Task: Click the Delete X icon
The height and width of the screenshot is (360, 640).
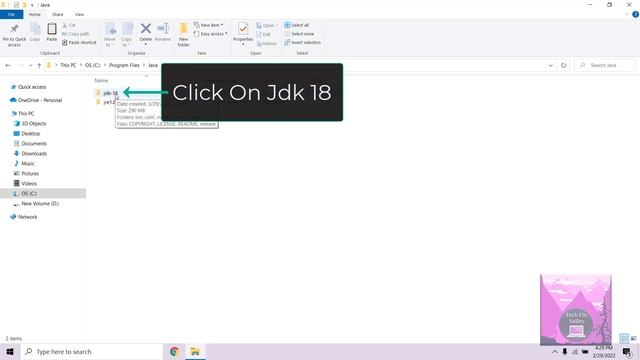Action: [x=146, y=29]
